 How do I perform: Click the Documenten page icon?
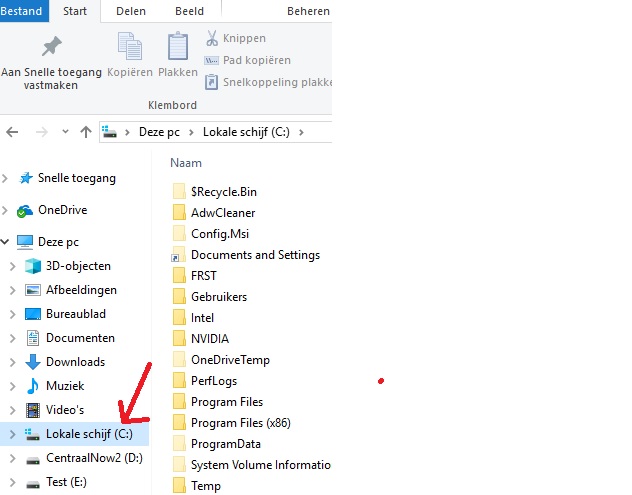click(33, 338)
